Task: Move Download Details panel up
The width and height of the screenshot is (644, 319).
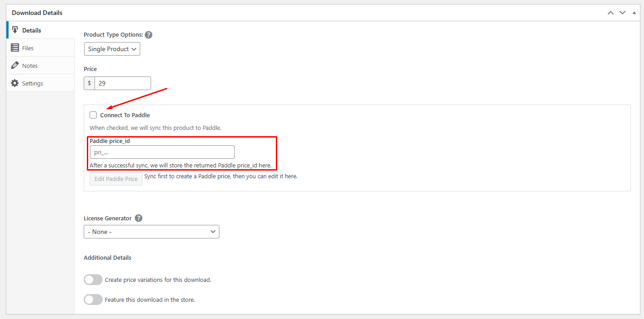Action: point(611,13)
